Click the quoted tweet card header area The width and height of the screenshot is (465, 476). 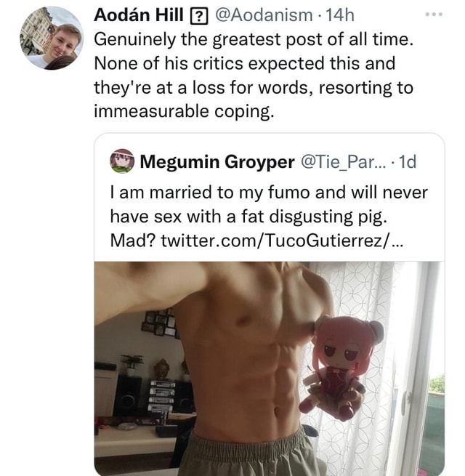tap(263, 162)
